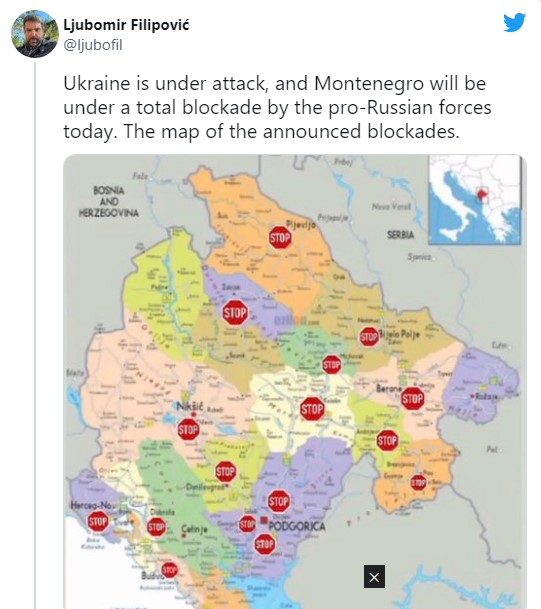
Task: Click the STOP sign left of Cetinje
Action: point(157,527)
